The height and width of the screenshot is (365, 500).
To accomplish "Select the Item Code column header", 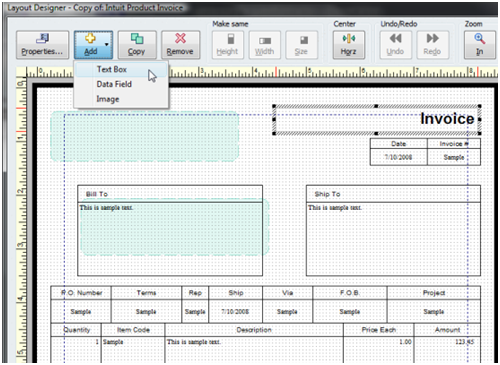I will point(133,330).
